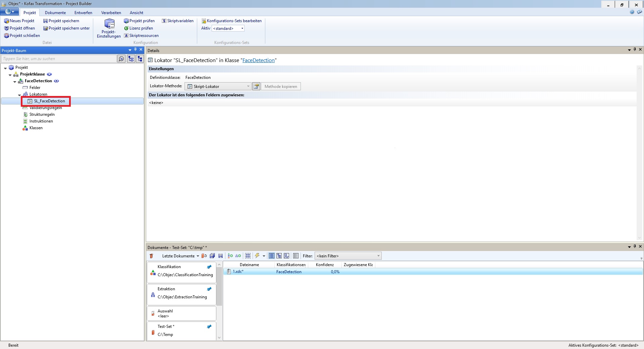This screenshot has height=349, width=644.
Task: Toggle the eye icon next to FaceDetection
Action: pyautogui.click(x=56, y=81)
